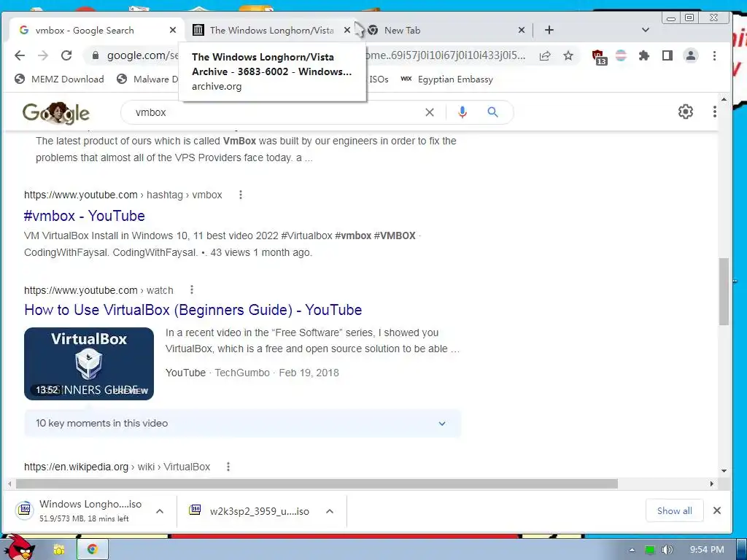
Task: Open the Chrome profile avatar
Action: 690,55
